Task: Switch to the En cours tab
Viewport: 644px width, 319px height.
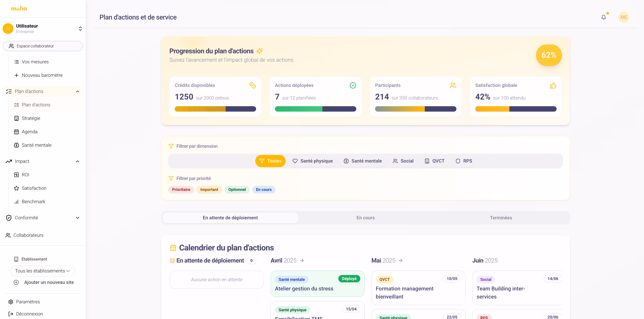Action: click(365, 218)
